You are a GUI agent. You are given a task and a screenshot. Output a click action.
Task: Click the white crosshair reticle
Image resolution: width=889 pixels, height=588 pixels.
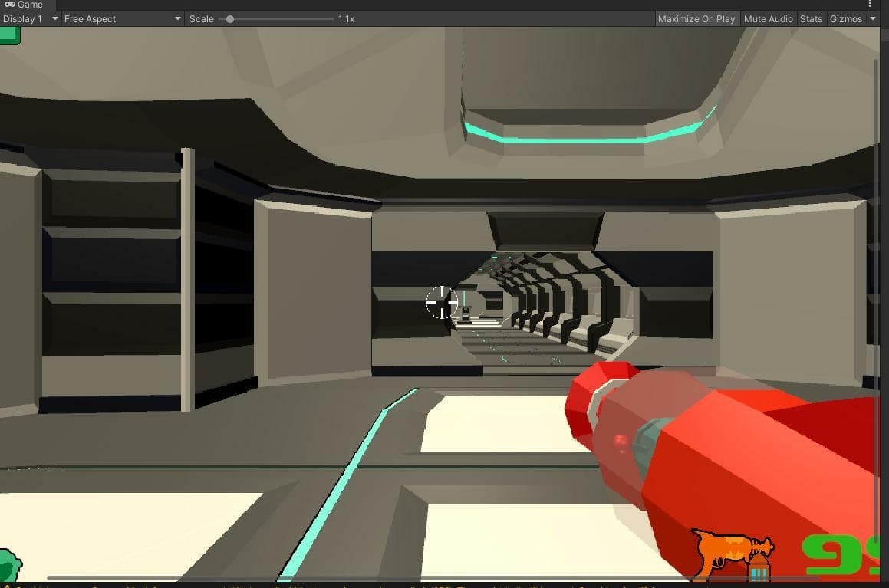point(442,303)
